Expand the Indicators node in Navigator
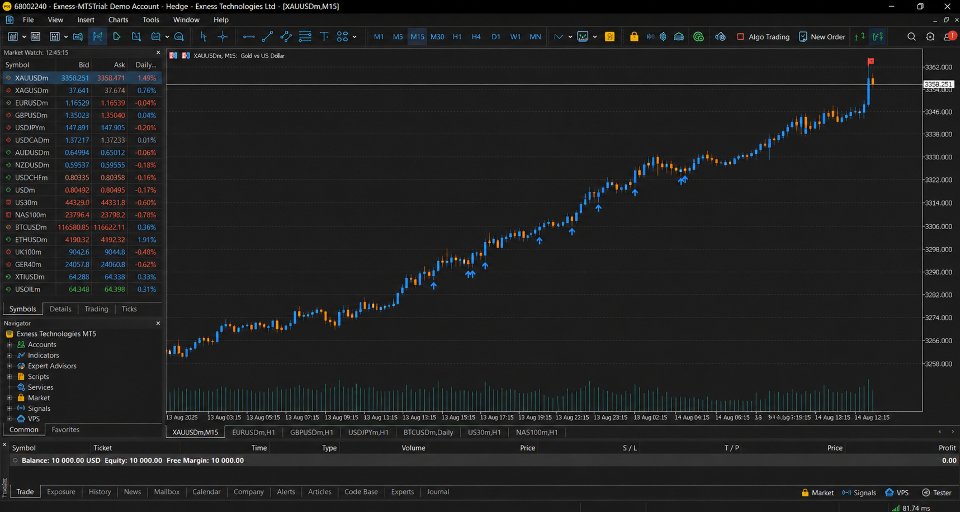 click(x=9, y=355)
